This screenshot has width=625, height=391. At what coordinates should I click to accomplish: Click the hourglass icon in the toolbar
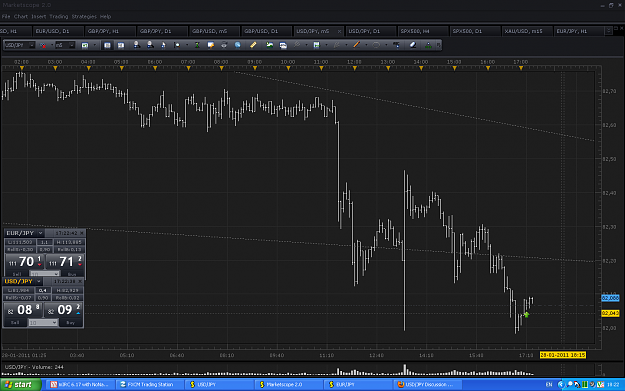click(197, 45)
